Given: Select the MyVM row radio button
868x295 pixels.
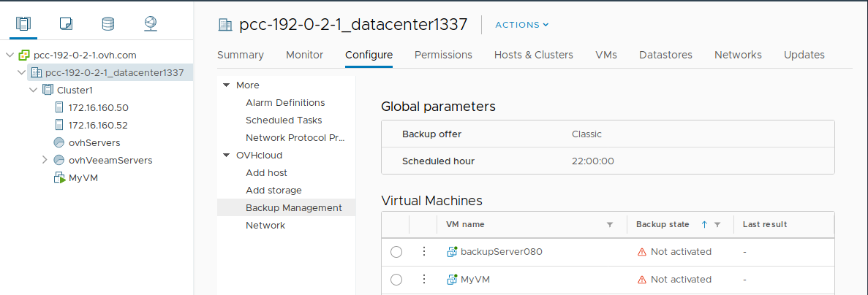Looking at the screenshot, I should [x=396, y=280].
